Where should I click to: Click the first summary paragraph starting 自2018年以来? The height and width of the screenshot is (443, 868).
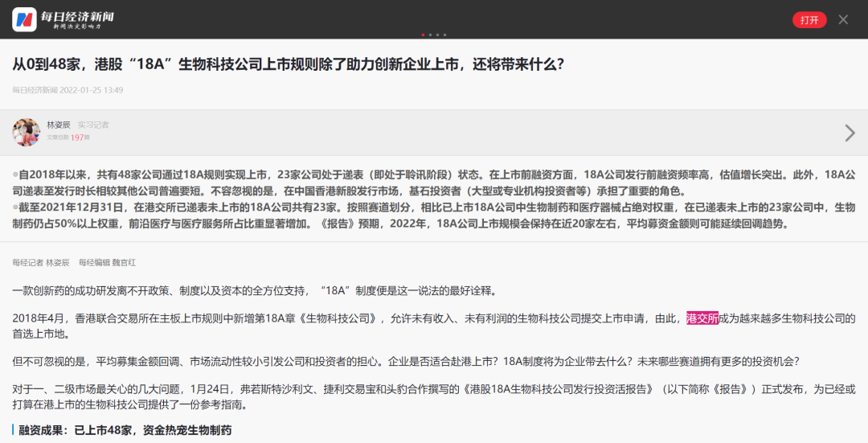pyautogui.click(x=434, y=183)
